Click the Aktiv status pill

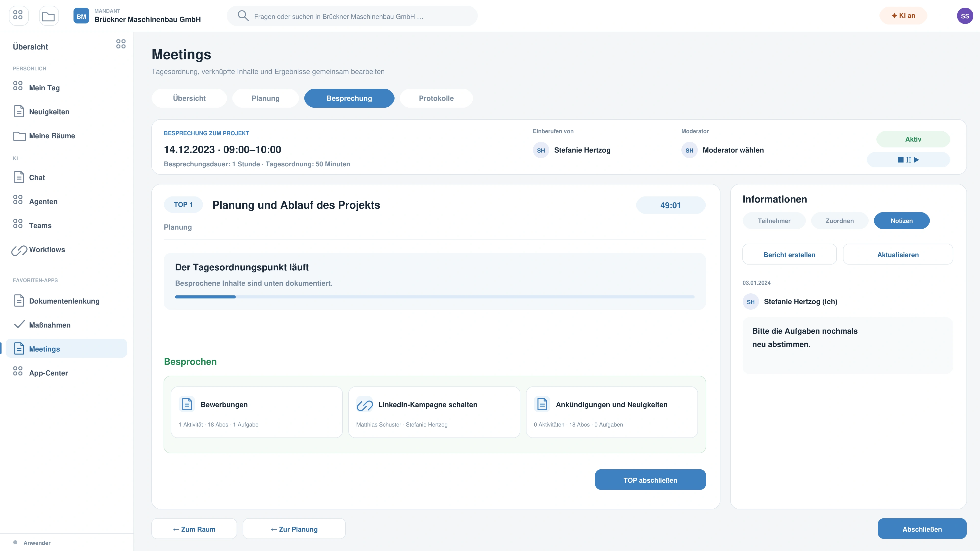click(x=913, y=139)
